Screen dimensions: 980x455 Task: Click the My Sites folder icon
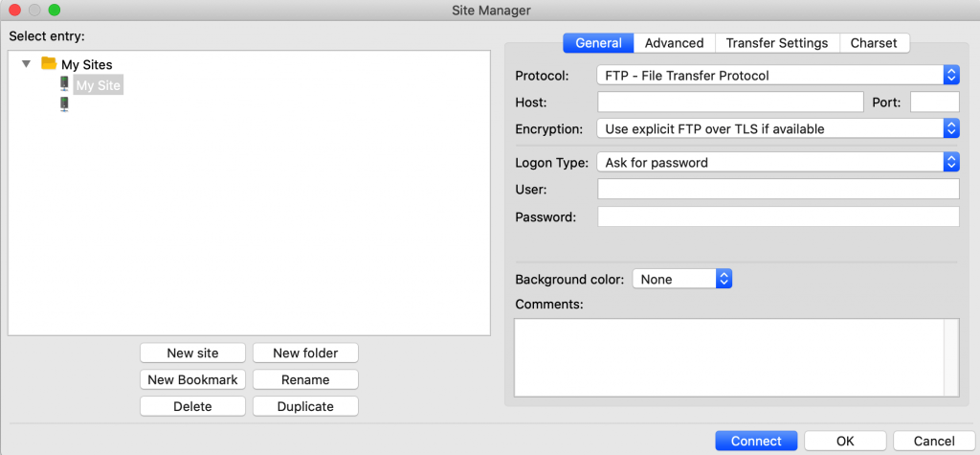click(x=49, y=64)
